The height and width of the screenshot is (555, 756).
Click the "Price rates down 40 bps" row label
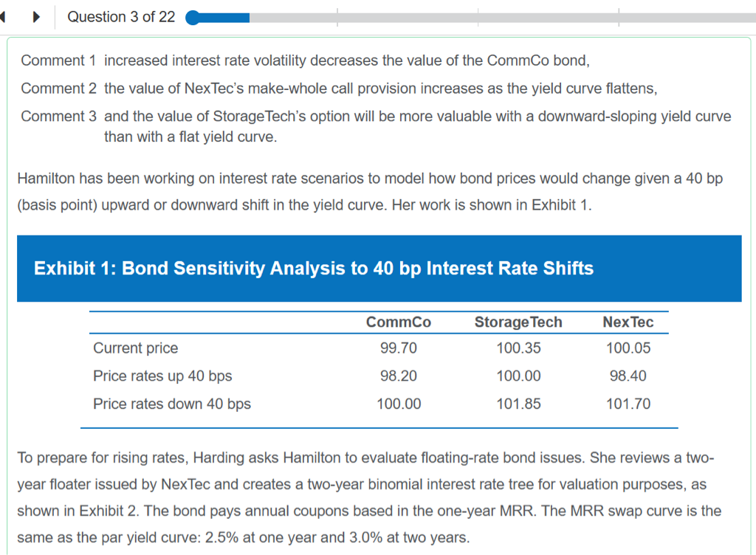(172, 404)
